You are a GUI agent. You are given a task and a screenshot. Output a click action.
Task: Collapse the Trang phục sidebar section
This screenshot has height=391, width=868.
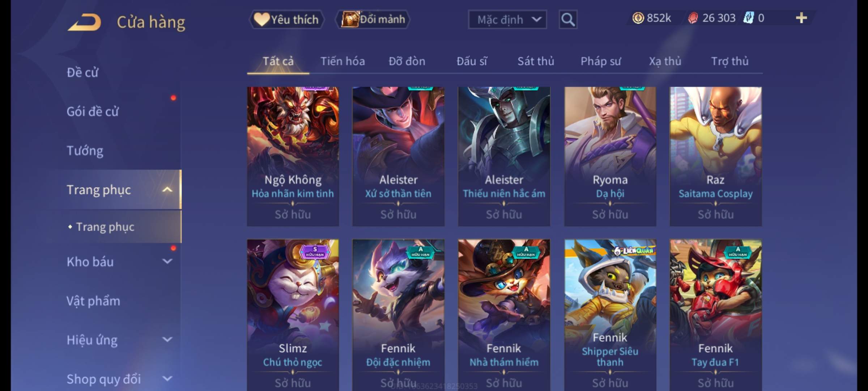(x=167, y=190)
